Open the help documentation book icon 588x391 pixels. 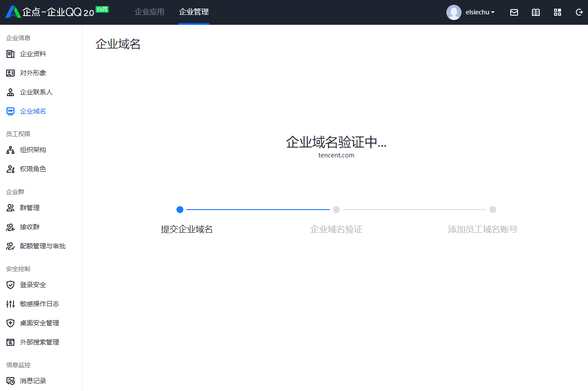(x=535, y=12)
